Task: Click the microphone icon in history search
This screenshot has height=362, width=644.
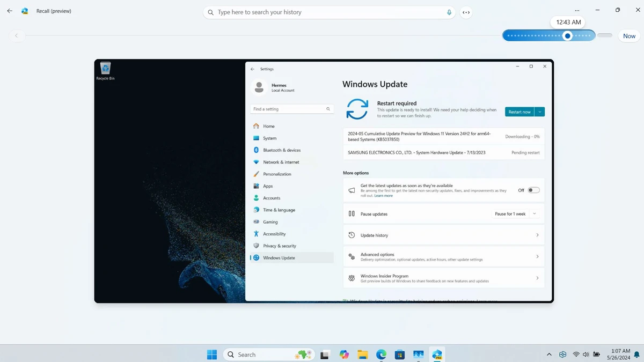Action: [x=449, y=12]
